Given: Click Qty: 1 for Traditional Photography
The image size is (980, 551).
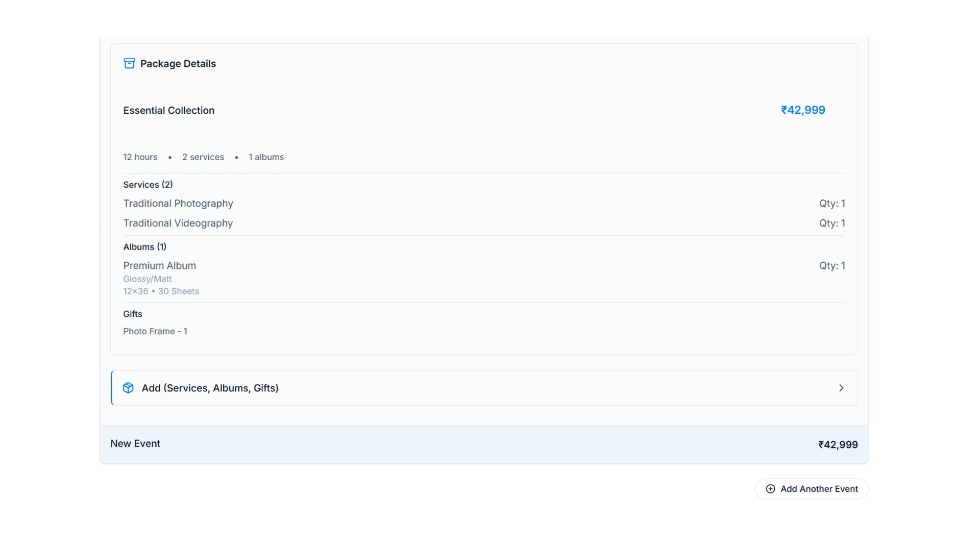Looking at the screenshot, I should click(x=832, y=204).
